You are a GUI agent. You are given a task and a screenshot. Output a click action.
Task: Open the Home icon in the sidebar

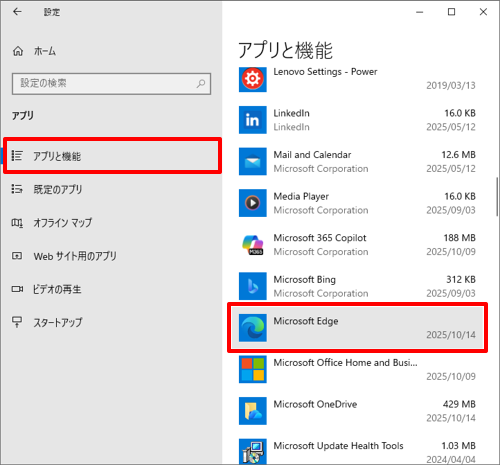(18, 51)
